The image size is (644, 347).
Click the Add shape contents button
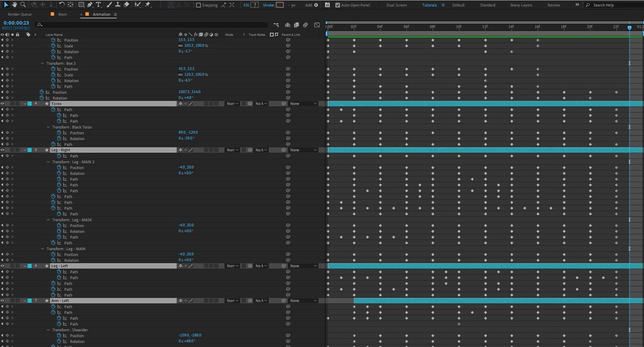pyautogui.click(x=316, y=5)
